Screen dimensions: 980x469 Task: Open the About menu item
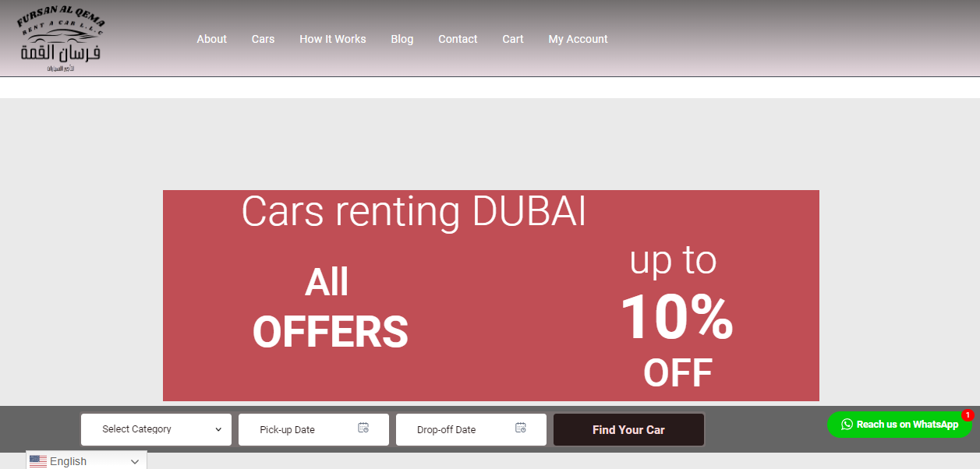point(211,39)
